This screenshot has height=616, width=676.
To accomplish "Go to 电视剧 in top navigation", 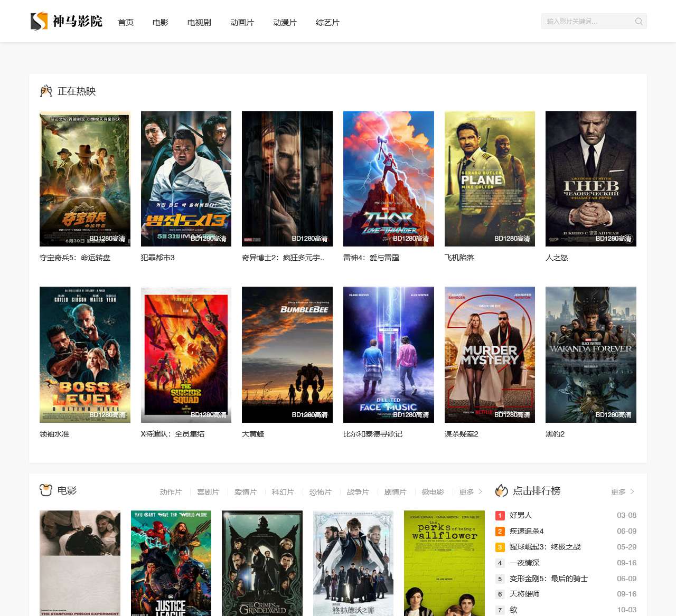I will tap(199, 22).
